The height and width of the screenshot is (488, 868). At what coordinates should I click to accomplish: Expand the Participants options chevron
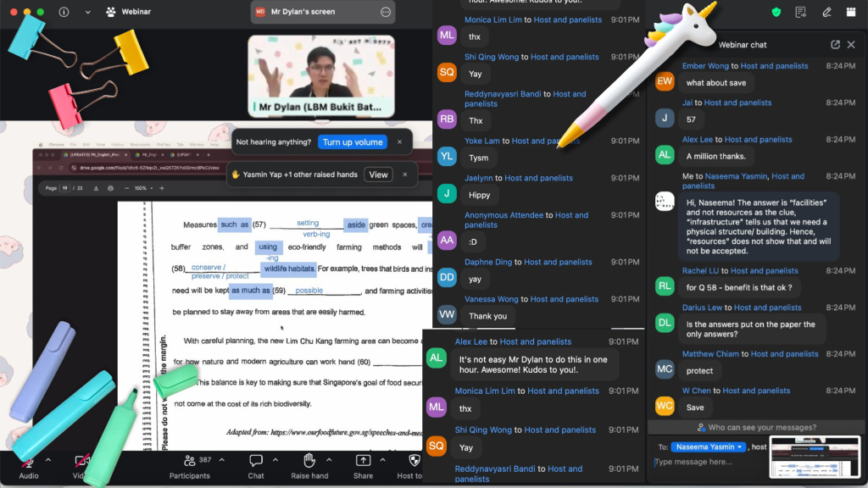[221, 460]
